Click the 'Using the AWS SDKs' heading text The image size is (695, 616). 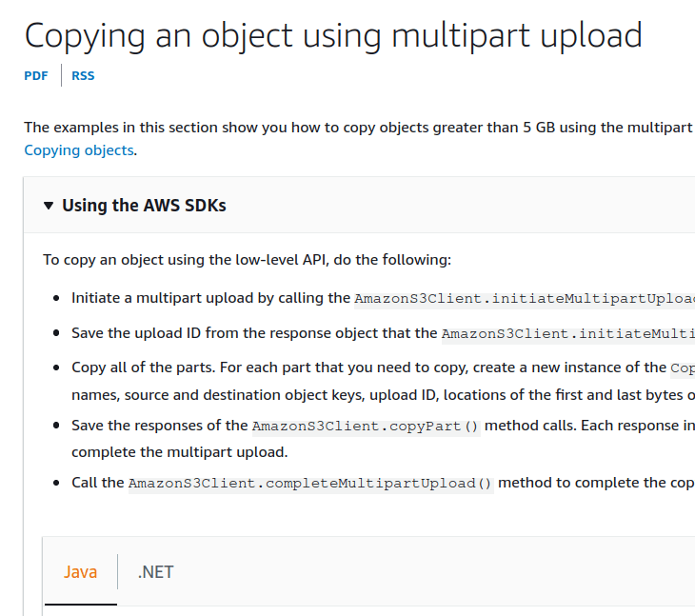coord(144,206)
